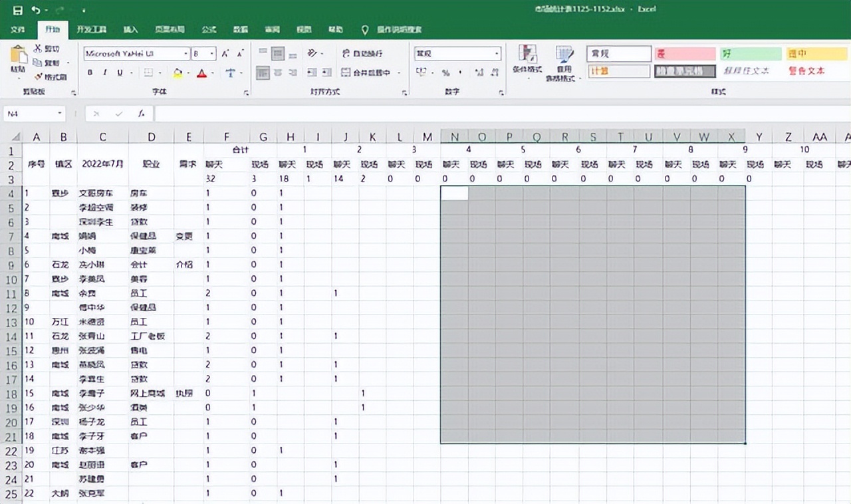Show the phonetic guide options icon

pos(230,72)
